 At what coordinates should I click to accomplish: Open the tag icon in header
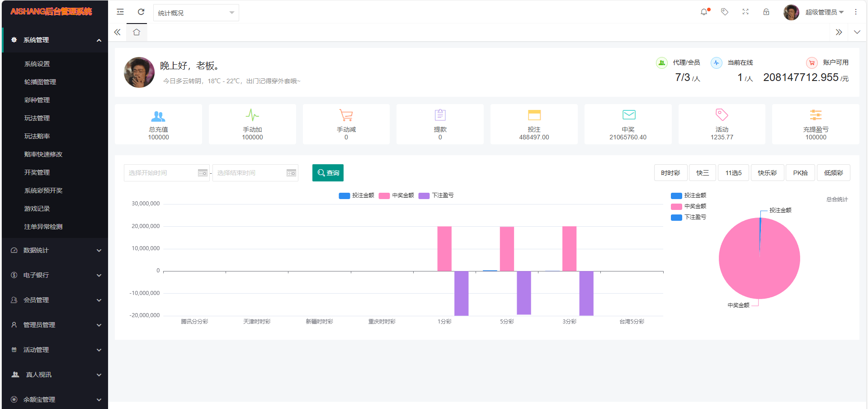click(725, 12)
